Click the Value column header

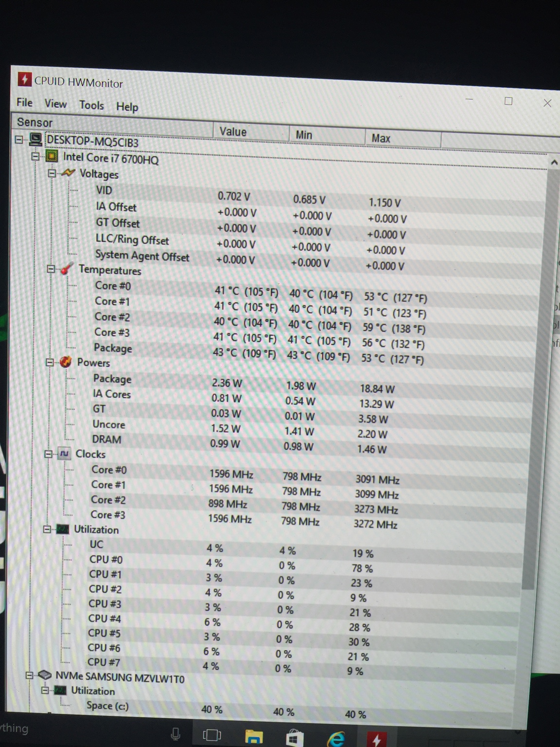click(251, 131)
